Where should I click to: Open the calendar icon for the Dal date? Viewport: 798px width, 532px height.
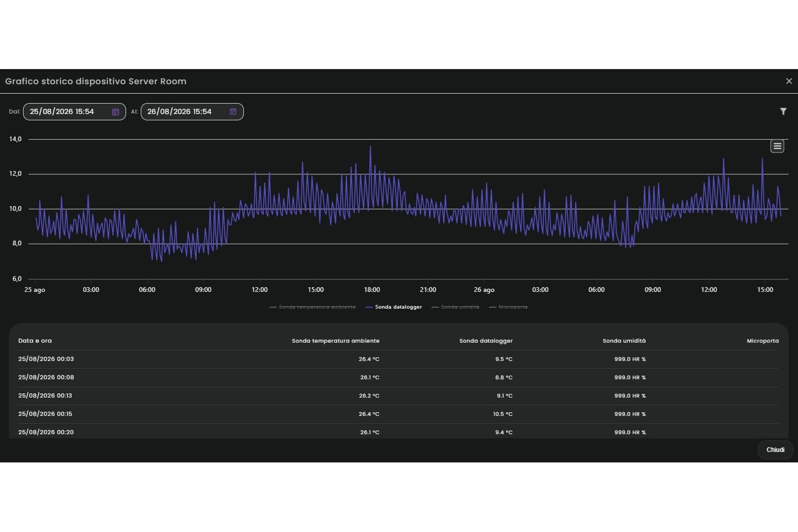pyautogui.click(x=116, y=112)
